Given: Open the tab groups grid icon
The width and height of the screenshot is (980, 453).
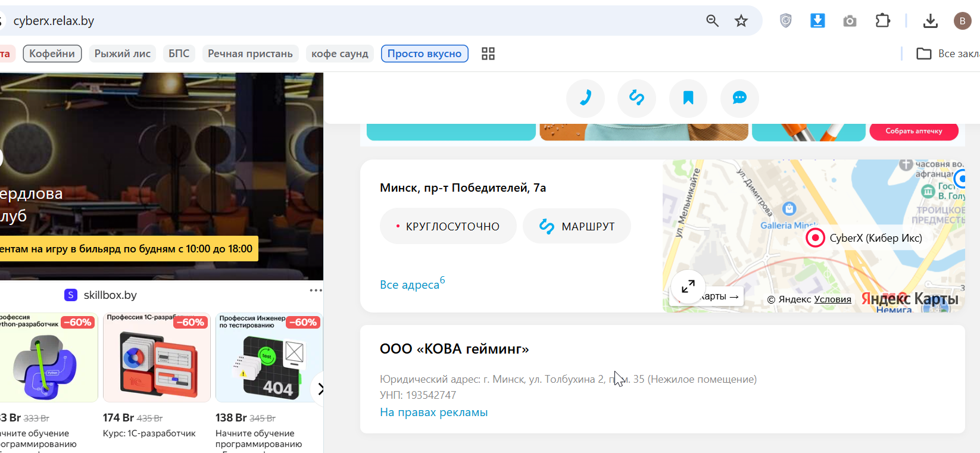Looking at the screenshot, I should [x=488, y=54].
